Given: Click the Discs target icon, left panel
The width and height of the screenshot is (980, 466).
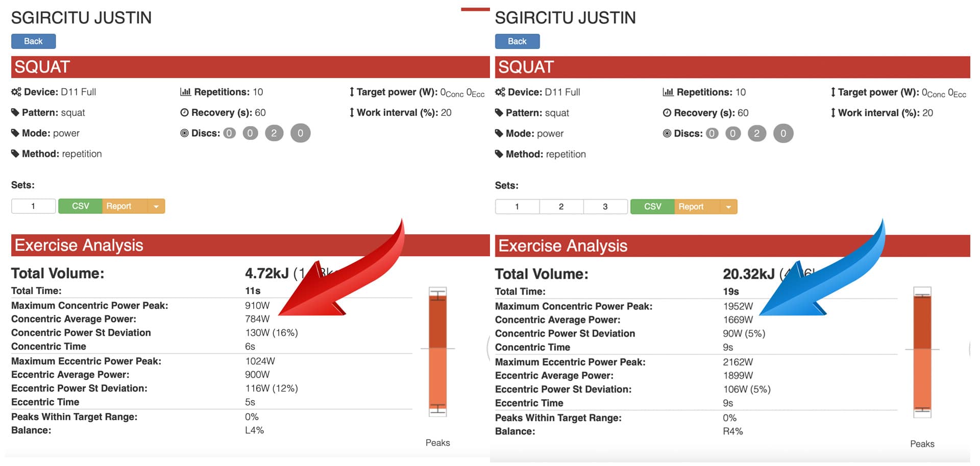Looking at the screenshot, I should (184, 133).
